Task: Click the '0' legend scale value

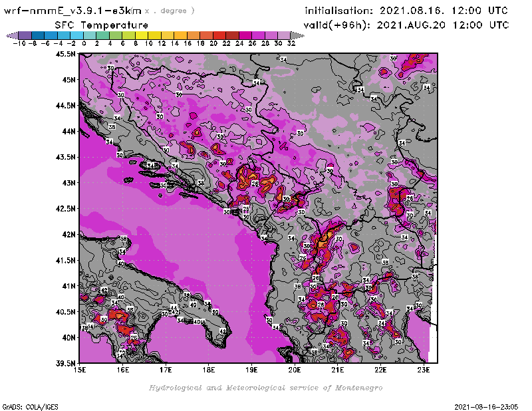Action: 84,43
